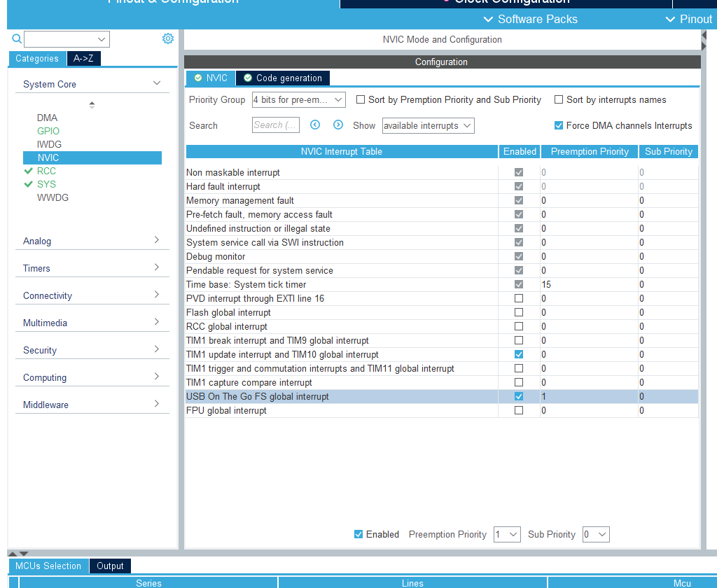Select NVIC in System Core list
This screenshot has height=588, width=717.
pos(92,157)
